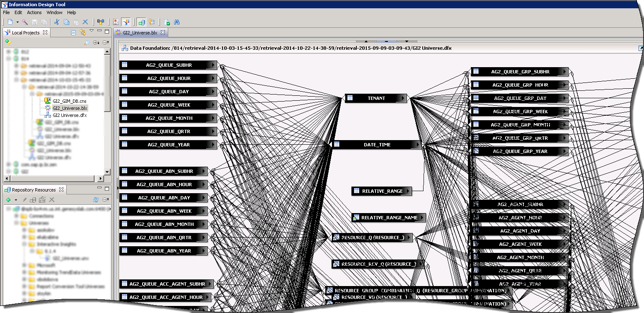This screenshot has height=313, width=644.
Task: Open the Local Projects view menu triangle
Action: pyautogui.click(x=91, y=31)
